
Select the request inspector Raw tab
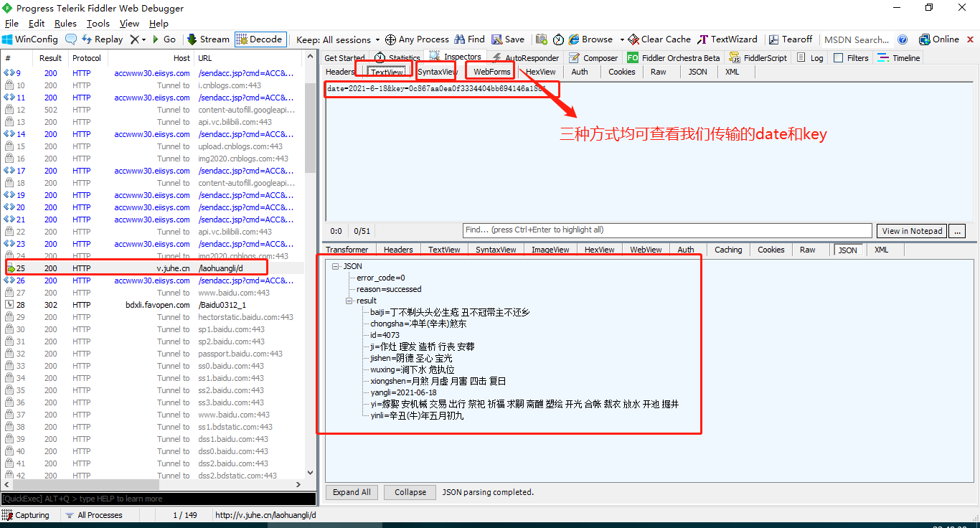(659, 72)
